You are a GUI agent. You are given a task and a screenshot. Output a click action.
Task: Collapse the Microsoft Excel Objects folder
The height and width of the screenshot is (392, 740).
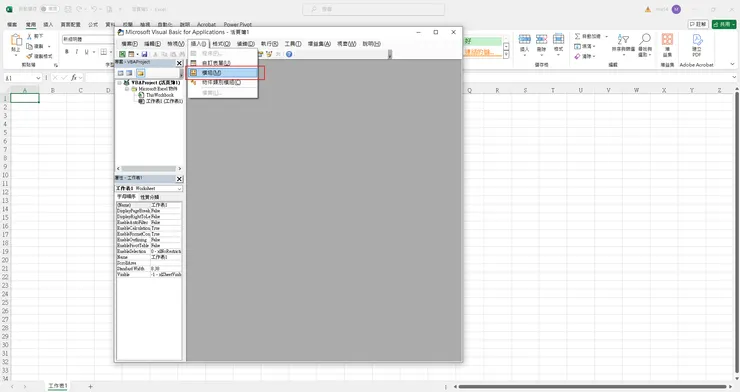[x=127, y=89]
